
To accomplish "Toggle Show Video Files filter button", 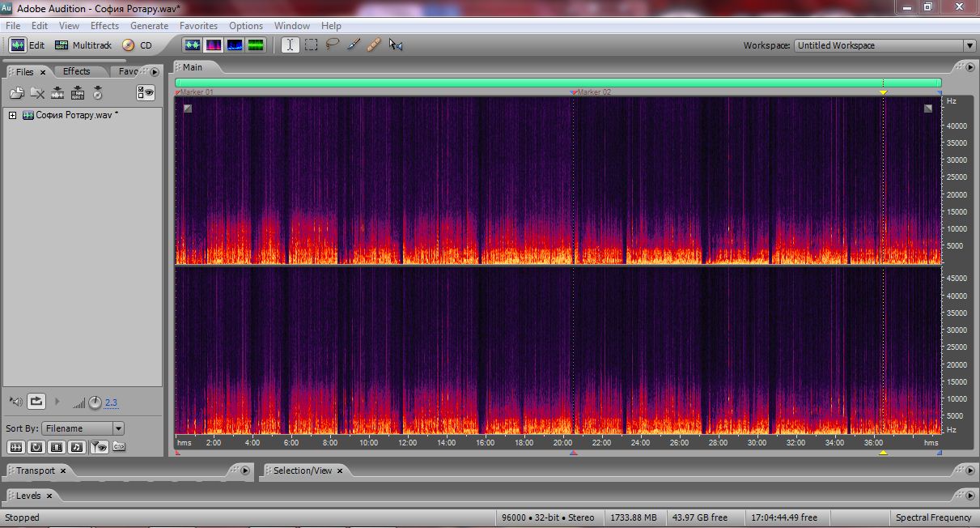I will [x=57, y=446].
